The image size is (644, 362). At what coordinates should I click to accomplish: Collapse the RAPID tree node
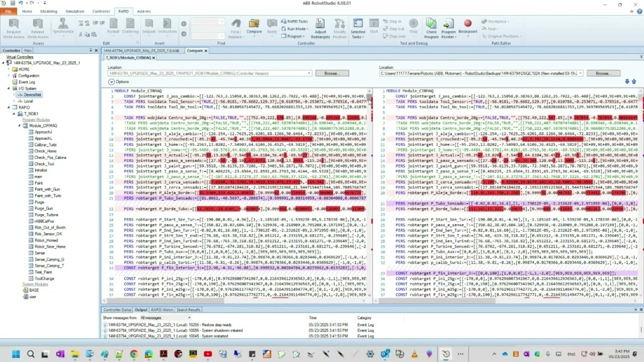9,108
